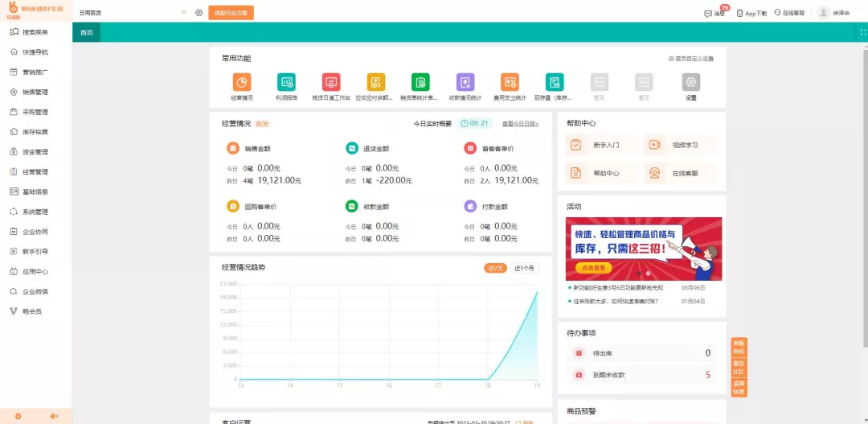
Task: Open 在线客服 card in help panel
Action: click(681, 174)
